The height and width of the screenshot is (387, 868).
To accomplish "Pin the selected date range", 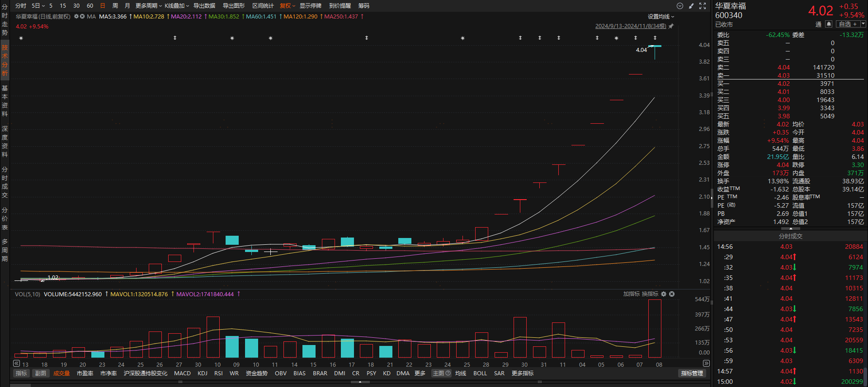I will (x=671, y=26).
